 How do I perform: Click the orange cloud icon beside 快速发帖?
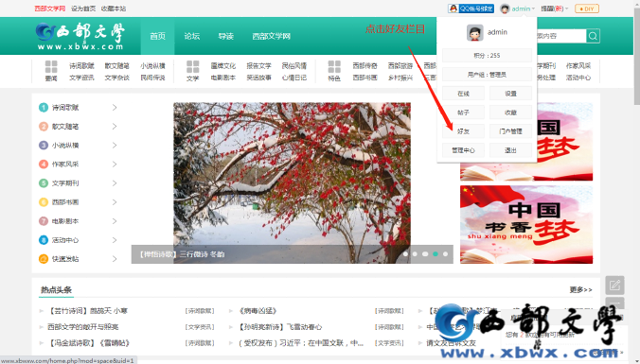[x=44, y=259]
